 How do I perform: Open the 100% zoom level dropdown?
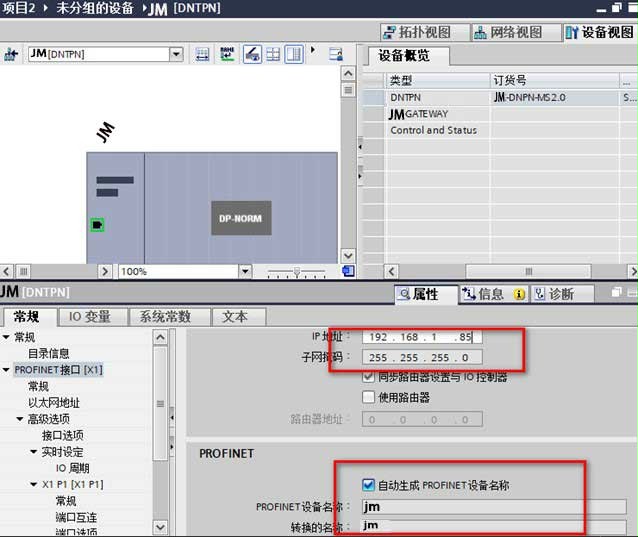245,271
